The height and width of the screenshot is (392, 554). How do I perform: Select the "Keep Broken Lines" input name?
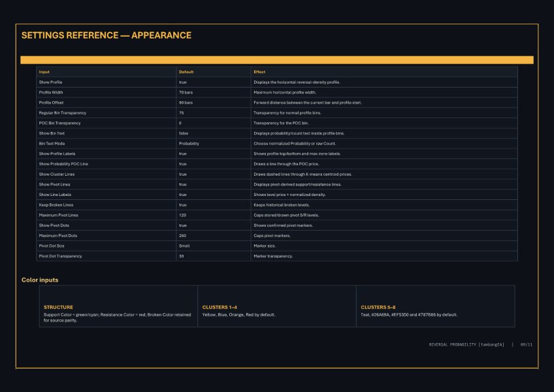pyautogui.click(x=56, y=205)
